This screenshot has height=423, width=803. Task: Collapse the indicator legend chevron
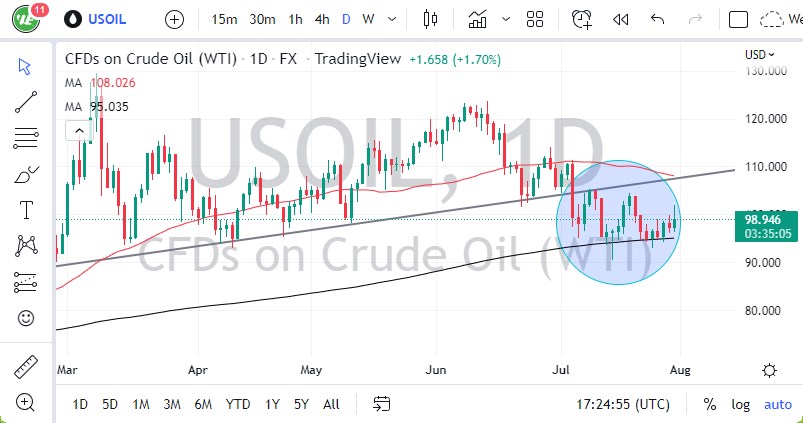coord(75,130)
